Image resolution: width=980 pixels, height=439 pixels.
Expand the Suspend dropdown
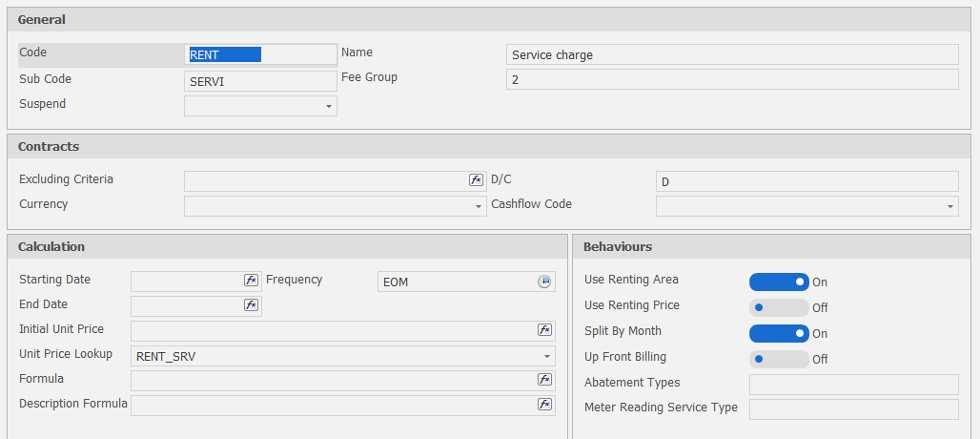tap(329, 107)
